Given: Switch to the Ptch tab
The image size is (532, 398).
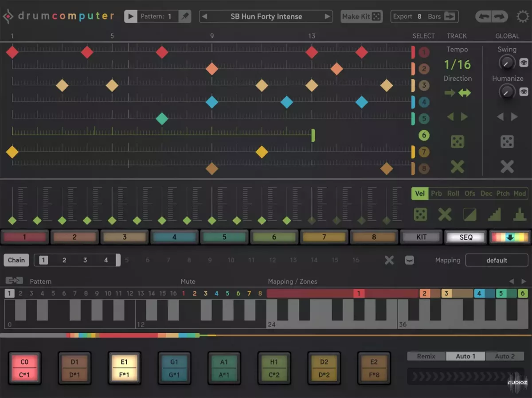Looking at the screenshot, I should [503, 193].
